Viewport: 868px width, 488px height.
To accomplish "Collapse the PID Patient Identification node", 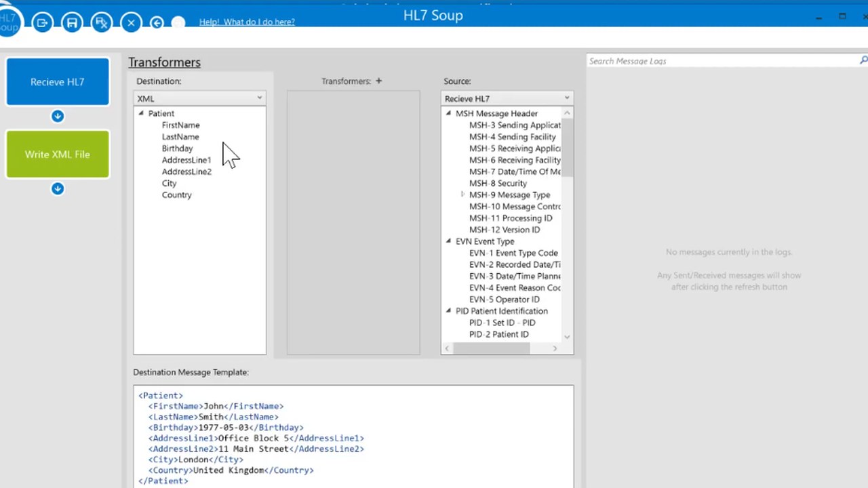I will 448,311.
